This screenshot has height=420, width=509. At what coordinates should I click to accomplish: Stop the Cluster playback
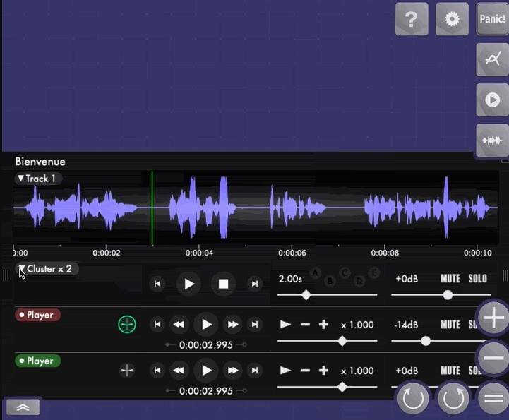pos(223,284)
